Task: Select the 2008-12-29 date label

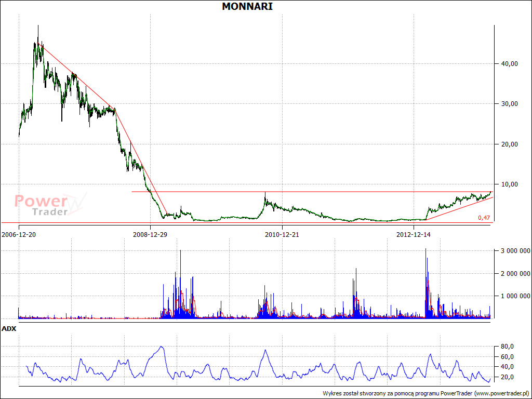Action: (150, 235)
